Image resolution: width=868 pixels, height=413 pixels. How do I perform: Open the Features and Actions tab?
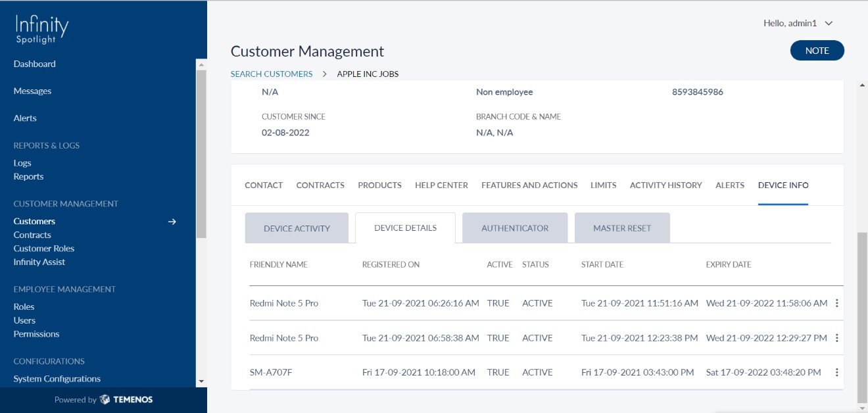tap(529, 185)
